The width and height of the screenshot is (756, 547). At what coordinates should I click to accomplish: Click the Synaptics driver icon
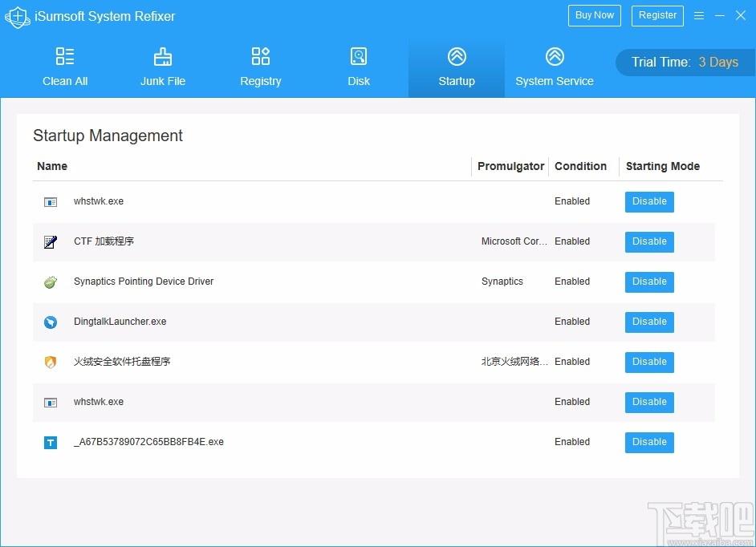[x=51, y=282]
